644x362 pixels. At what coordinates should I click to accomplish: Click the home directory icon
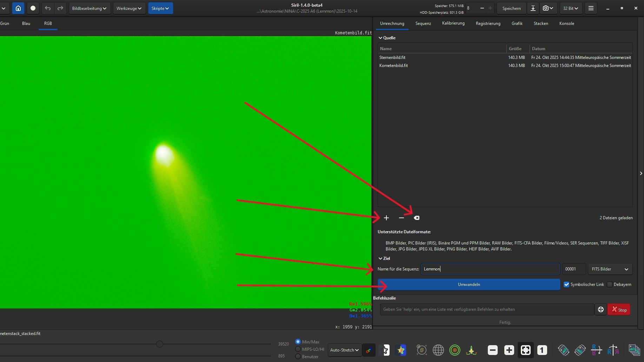pos(18,8)
